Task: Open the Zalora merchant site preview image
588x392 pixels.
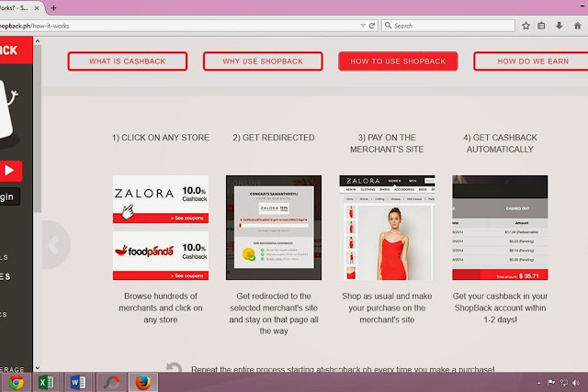Action: pyautogui.click(x=387, y=228)
